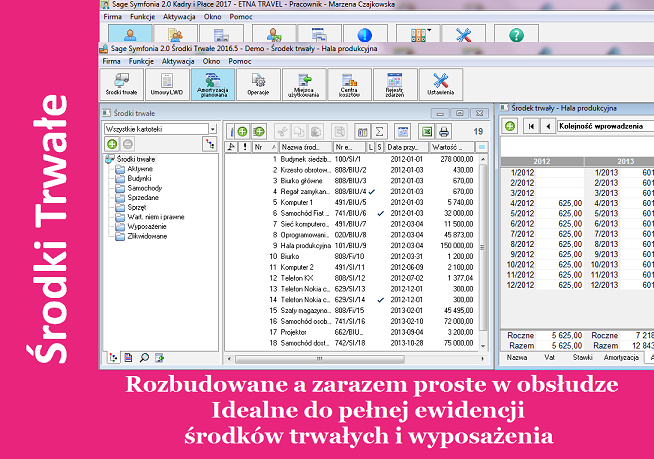Go to first record in Hala produkcyjna window

point(531,126)
